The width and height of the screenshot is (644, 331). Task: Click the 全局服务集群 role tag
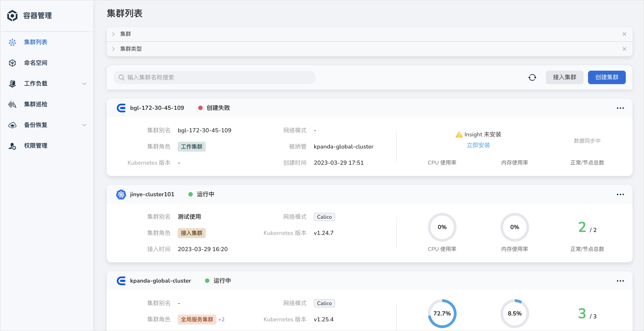coord(197,320)
